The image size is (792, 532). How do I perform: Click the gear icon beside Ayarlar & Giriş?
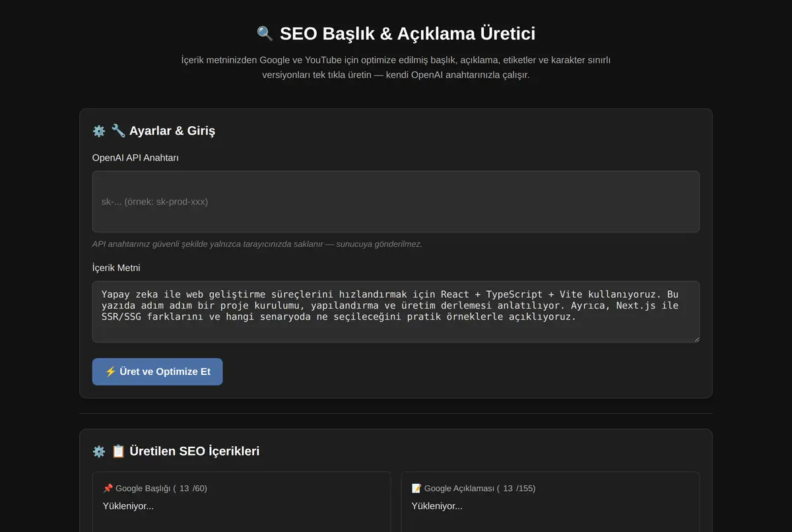99,131
